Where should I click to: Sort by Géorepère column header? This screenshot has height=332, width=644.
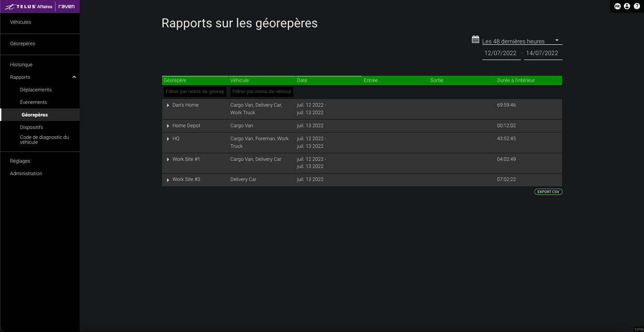195,80
